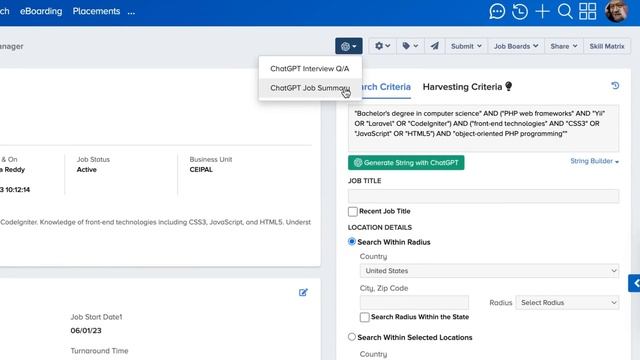Open the apps grid icon

click(x=588, y=11)
